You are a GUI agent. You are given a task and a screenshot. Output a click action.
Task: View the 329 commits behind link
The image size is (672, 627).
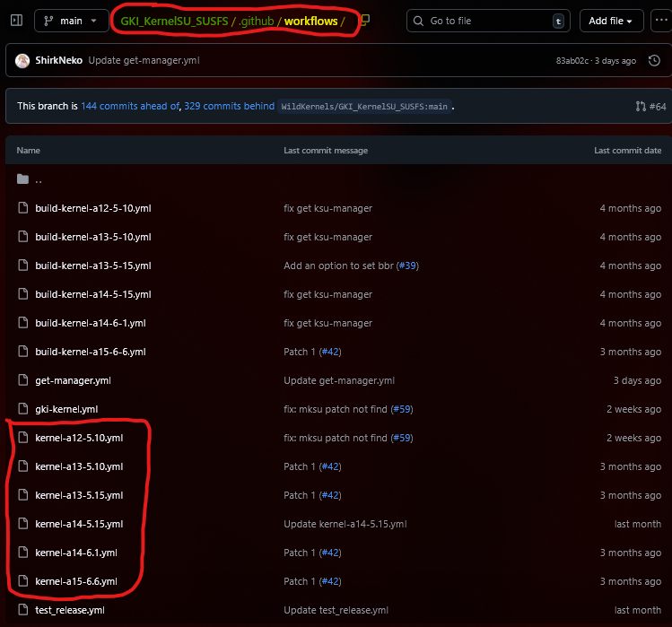click(230, 106)
